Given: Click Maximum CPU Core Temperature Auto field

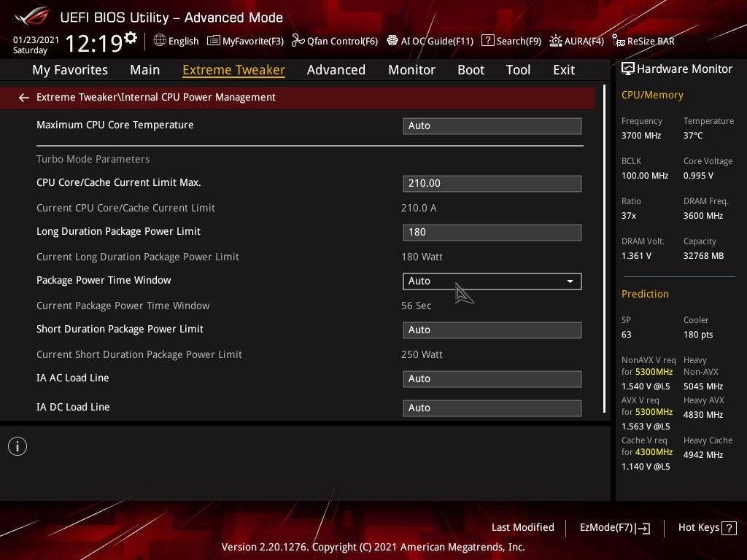Looking at the screenshot, I should 492,125.
